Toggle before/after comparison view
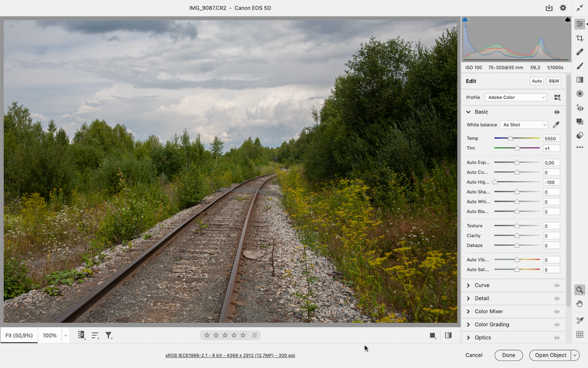This screenshot has height=368, width=588. pos(448,335)
